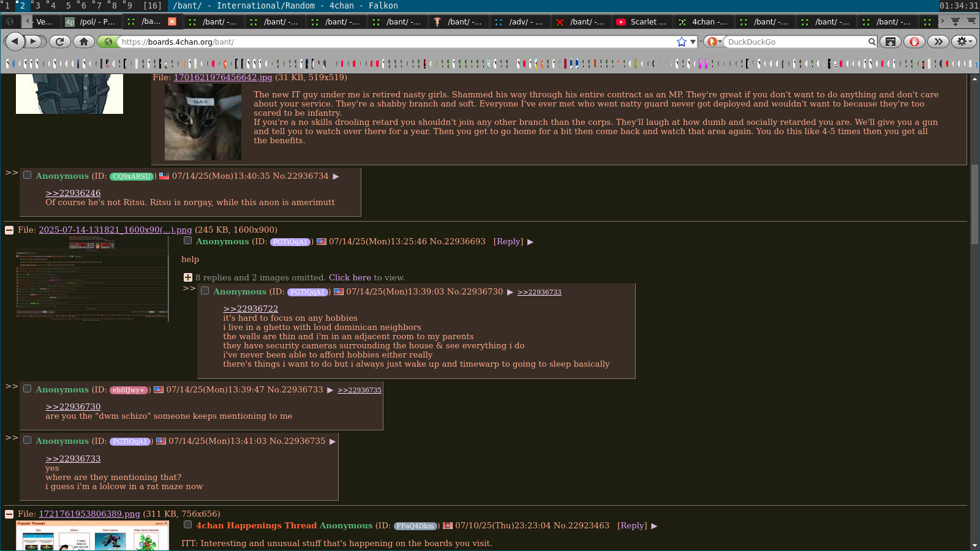
Task: Click [Reply] on the help thread
Action: click(508, 242)
